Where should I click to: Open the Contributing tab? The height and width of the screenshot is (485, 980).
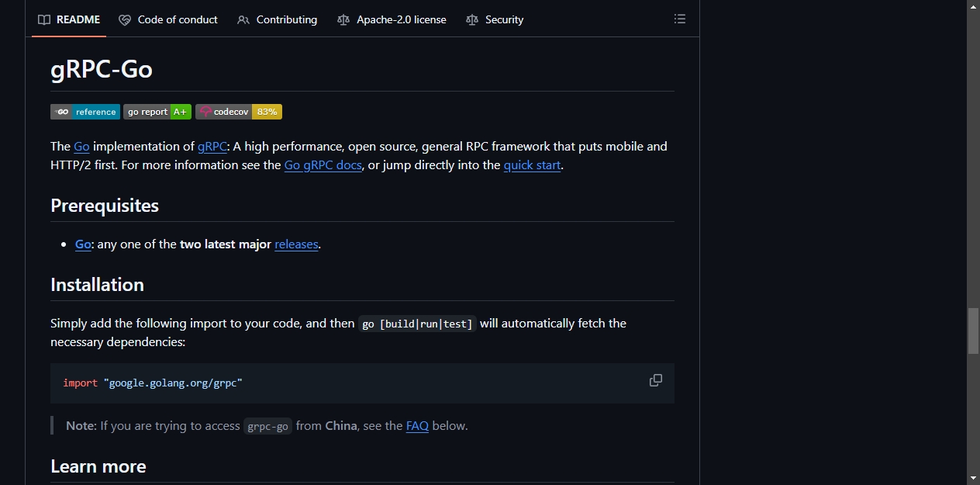point(278,19)
